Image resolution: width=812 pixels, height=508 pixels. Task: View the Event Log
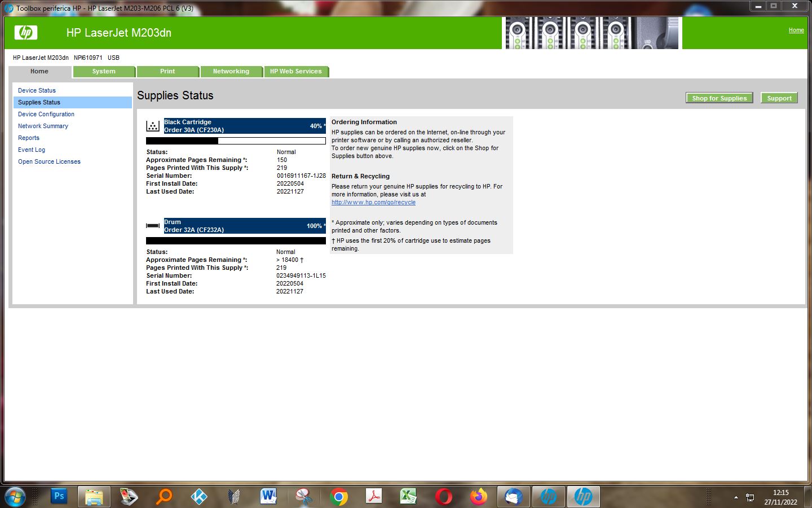pyautogui.click(x=32, y=150)
